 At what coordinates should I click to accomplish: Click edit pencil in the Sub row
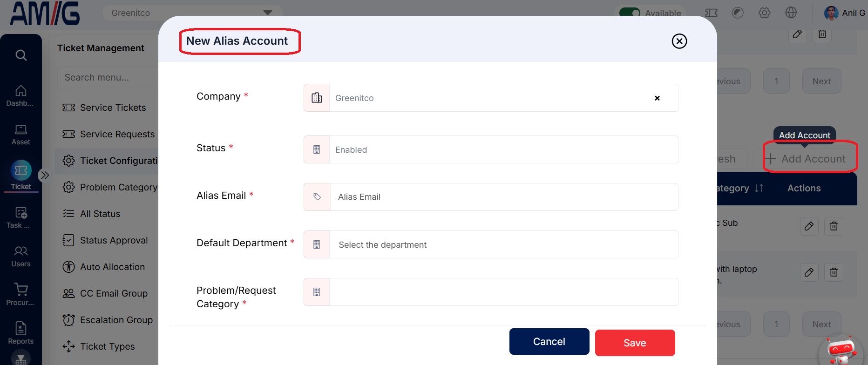809,226
